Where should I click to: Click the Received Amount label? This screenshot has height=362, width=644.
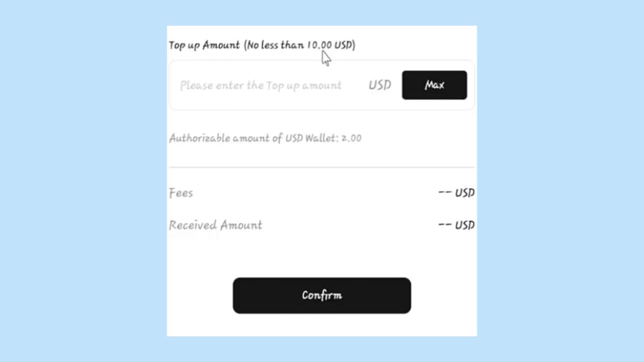[x=216, y=225]
